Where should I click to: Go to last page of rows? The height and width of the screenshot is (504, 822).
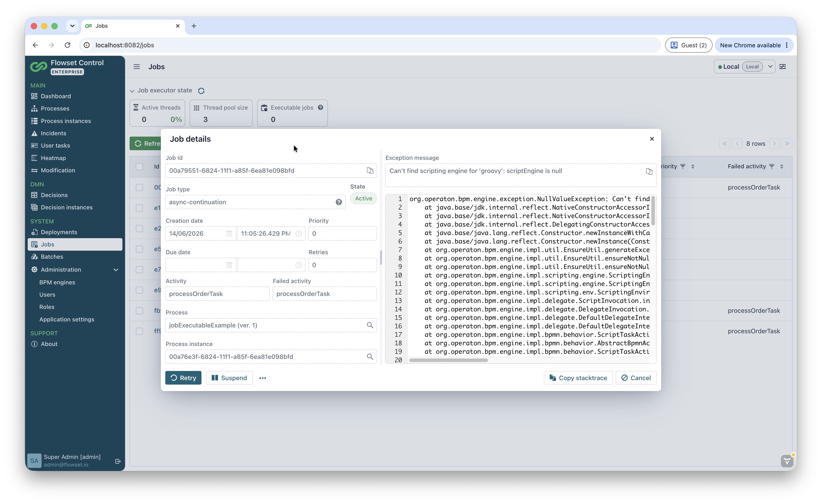click(787, 144)
